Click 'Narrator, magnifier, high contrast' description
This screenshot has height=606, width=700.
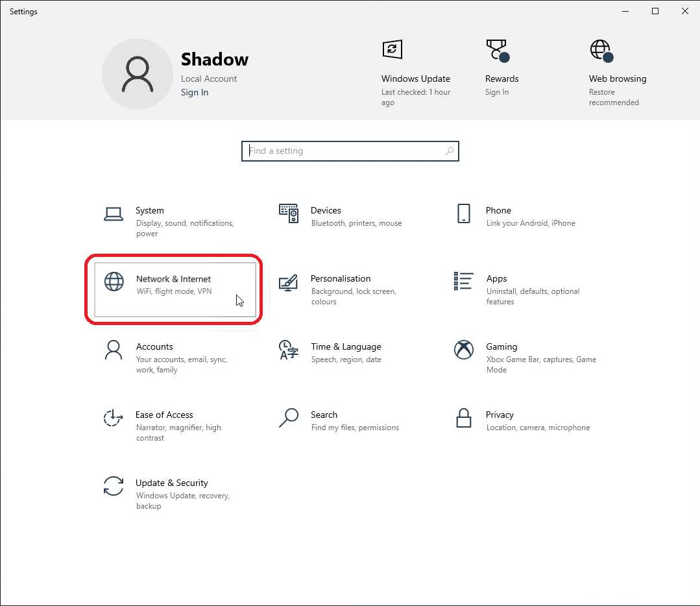pyautogui.click(x=178, y=433)
